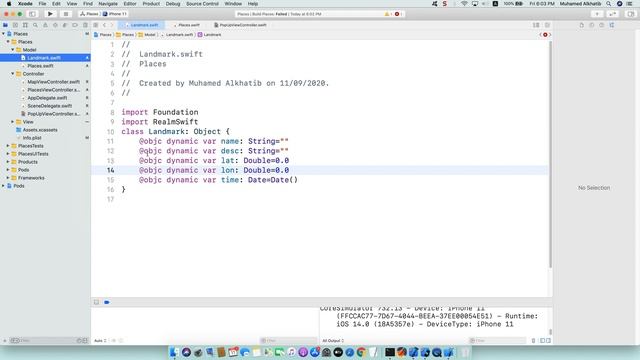Select Assets.xcassets in the navigator

click(x=40, y=130)
